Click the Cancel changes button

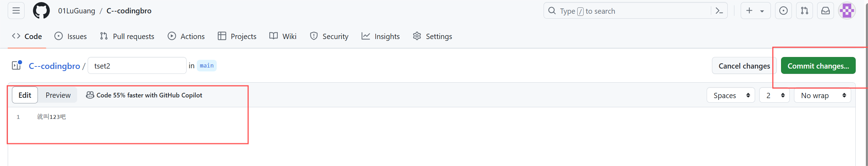click(x=744, y=66)
